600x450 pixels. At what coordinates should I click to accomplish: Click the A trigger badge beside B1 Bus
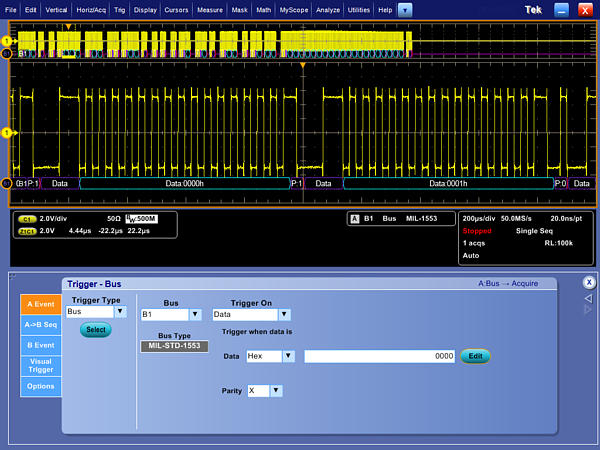(354, 218)
